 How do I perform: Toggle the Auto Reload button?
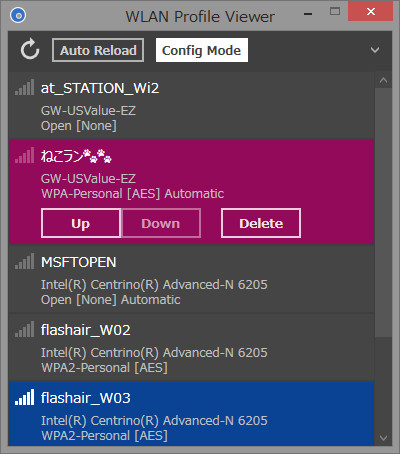(x=98, y=50)
